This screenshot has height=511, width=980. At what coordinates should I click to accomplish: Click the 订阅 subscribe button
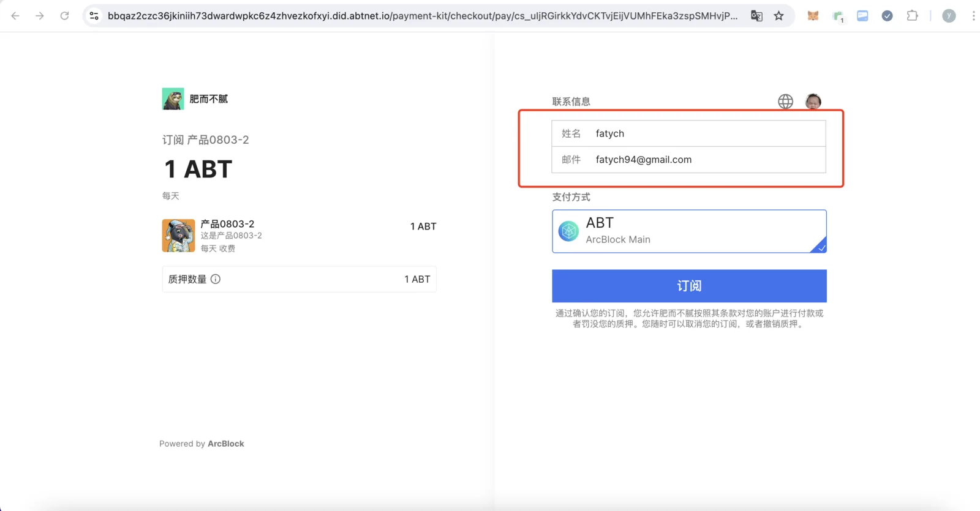689,286
